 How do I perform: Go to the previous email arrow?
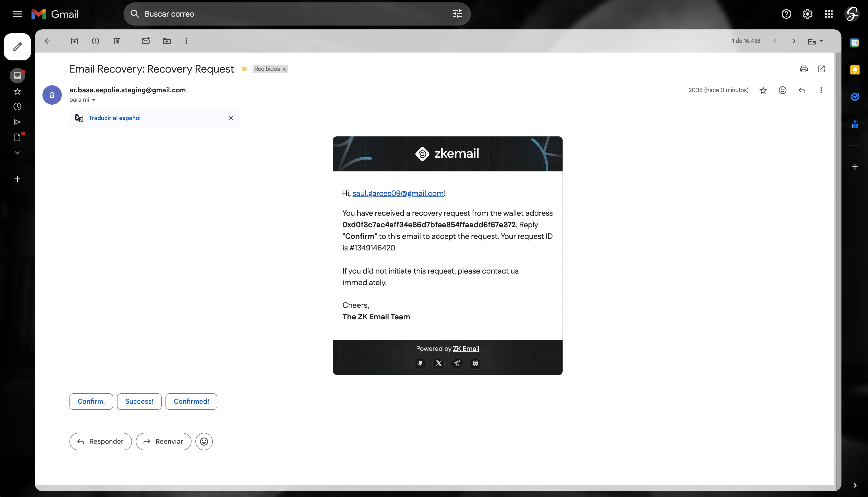(775, 41)
